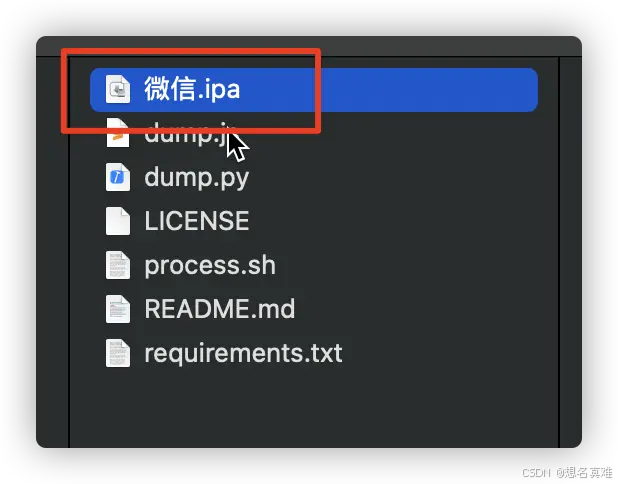Click the README.md file icon
Screen dimensions: 618x484
118,309
